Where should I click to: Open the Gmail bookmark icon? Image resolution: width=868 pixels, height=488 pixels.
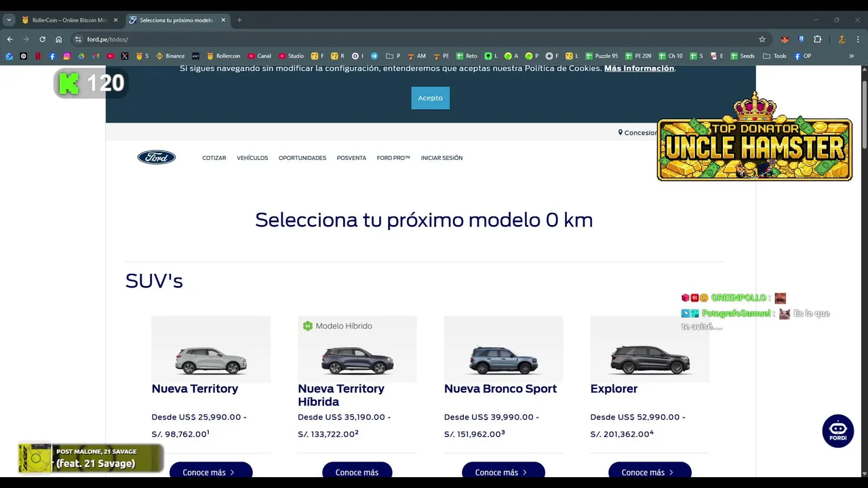point(96,56)
